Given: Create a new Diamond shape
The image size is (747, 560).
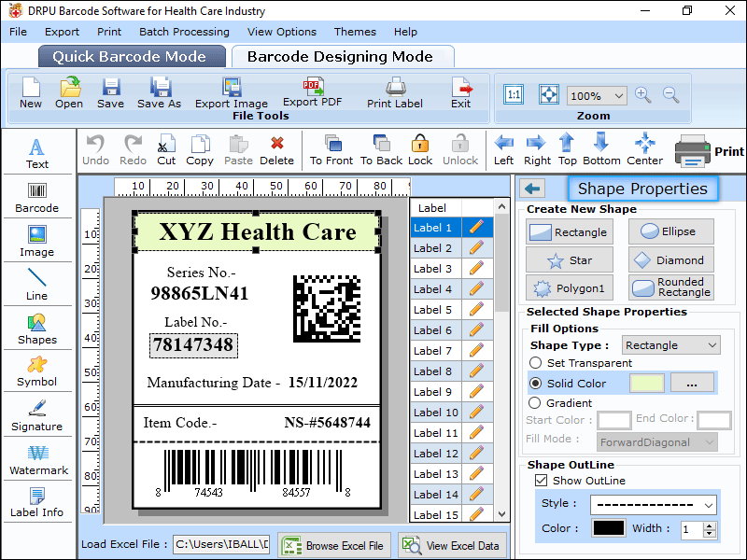Looking at the screenshot, I should pyautogui.click(x=670, y=260).
